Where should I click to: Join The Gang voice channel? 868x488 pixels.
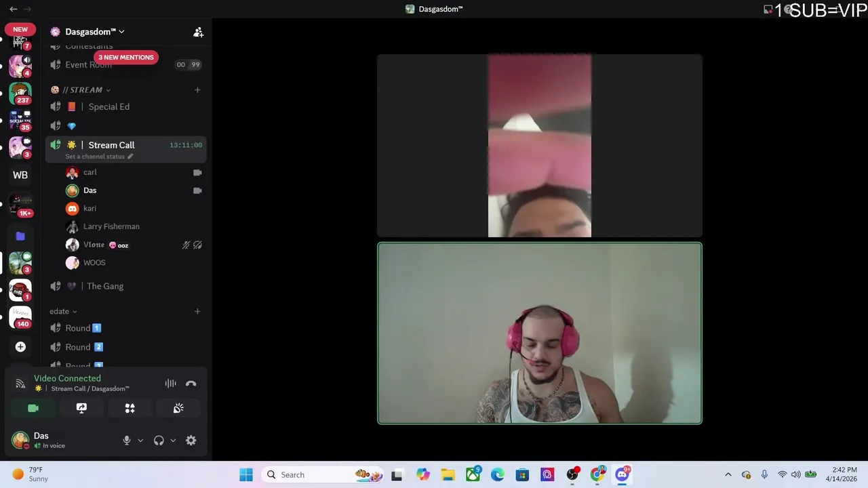125,287
